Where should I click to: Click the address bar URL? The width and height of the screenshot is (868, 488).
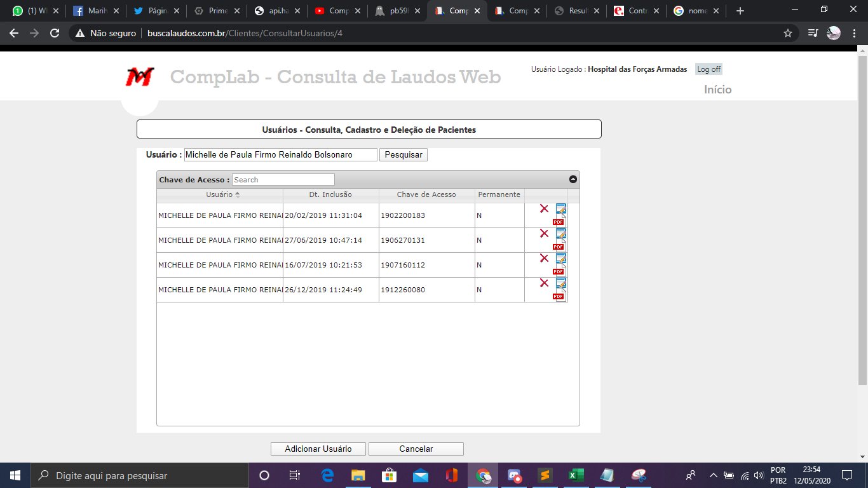click(x=245, y=33)
